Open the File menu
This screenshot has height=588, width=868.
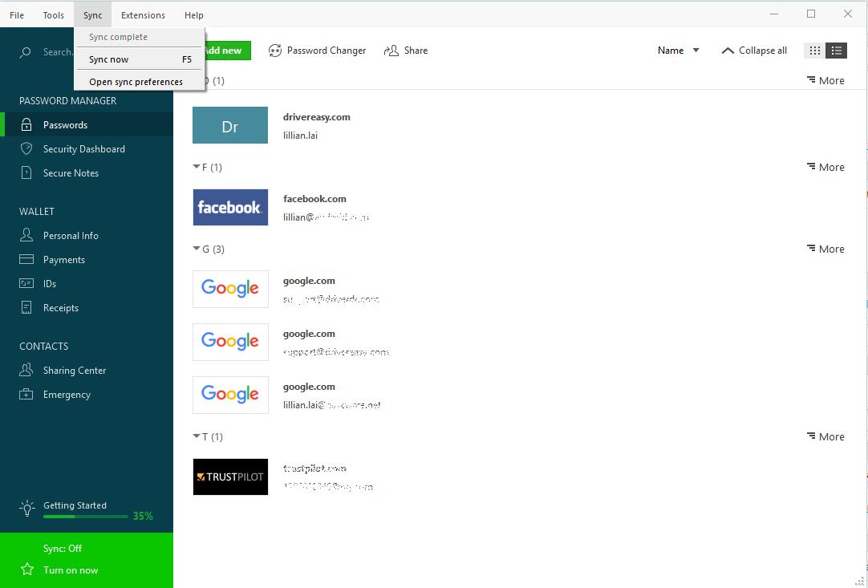17,15
